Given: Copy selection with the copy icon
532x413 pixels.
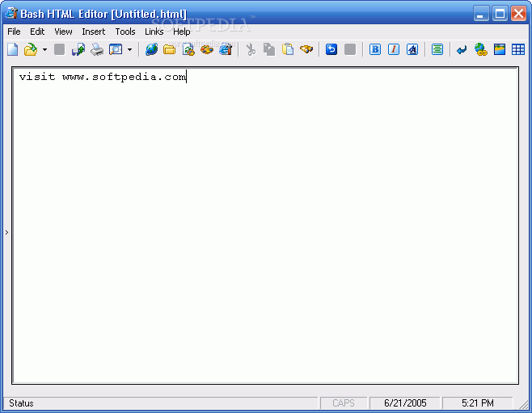Looking at the screenshot, I should click(x=269, y=49).
